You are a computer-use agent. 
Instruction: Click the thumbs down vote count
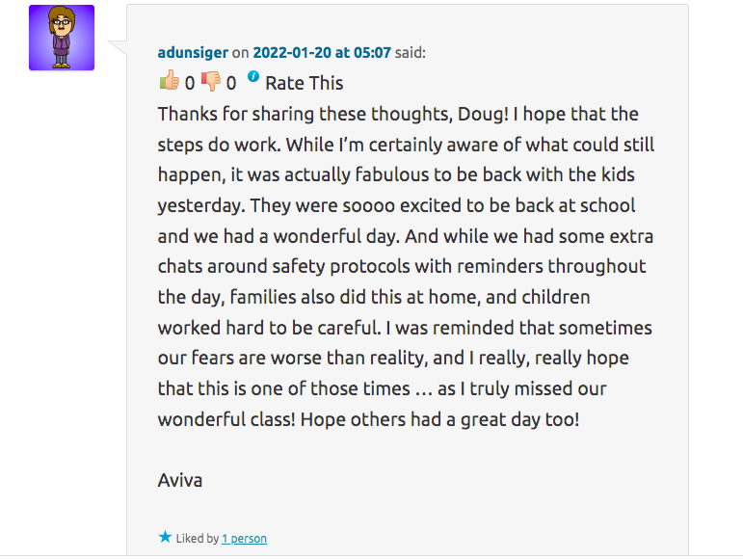(230, 84)
